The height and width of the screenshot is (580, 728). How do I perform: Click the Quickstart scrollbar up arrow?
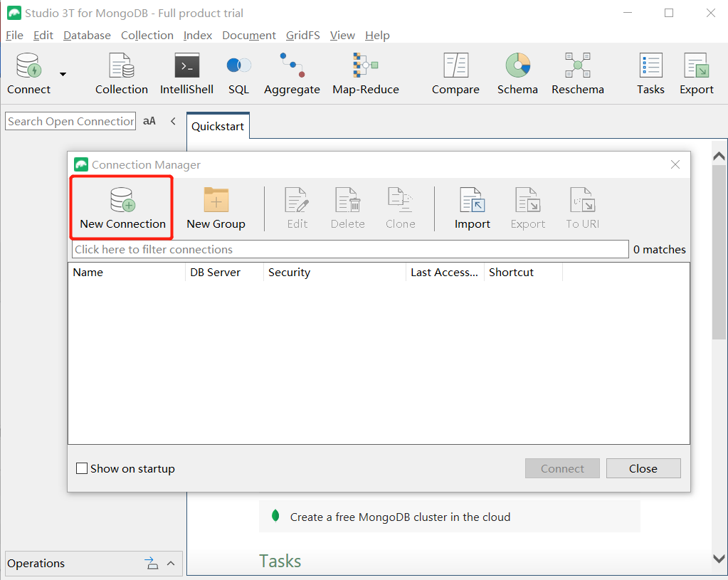(x=719, y=156)
